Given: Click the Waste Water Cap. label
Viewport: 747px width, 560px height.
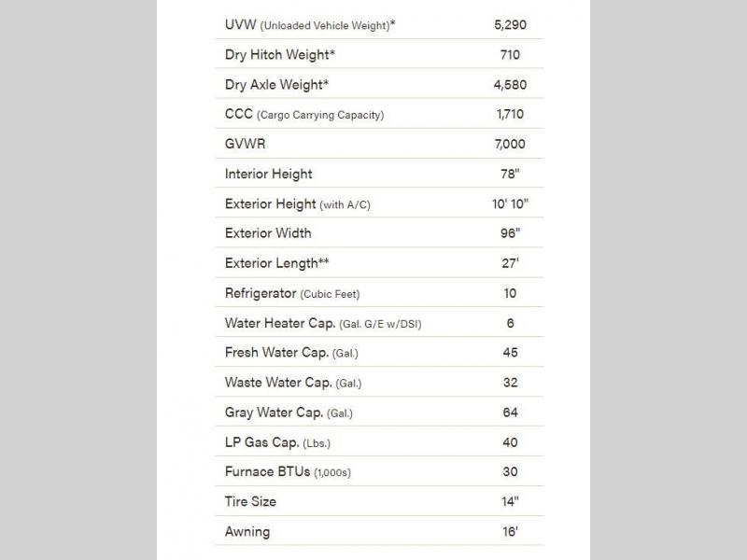Looking at the screenshot, I should click(293, 383).
